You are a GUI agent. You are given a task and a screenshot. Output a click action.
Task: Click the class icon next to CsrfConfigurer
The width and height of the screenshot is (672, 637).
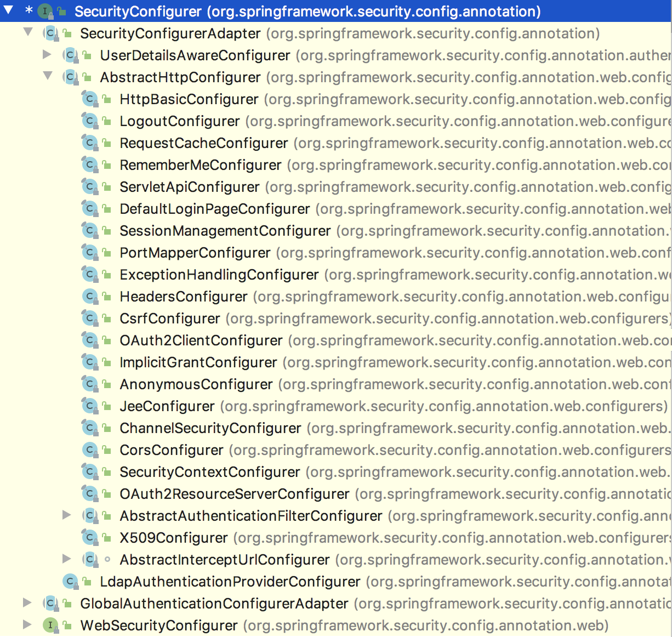pos(88,318)
